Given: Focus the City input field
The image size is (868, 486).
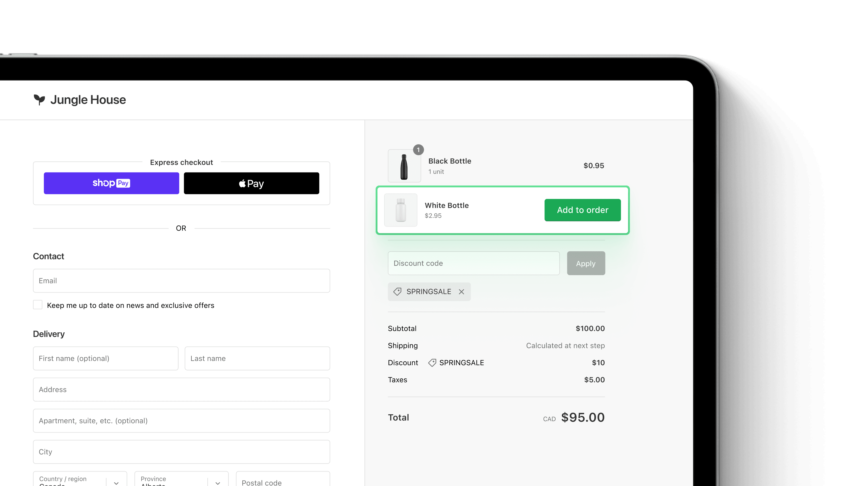Looking at the screenshot, I should click(x=181, y=452).
